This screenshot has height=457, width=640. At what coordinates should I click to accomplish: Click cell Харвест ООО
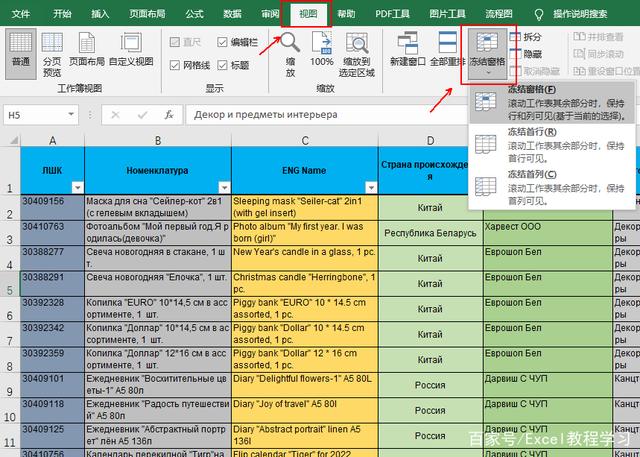pyautogui.click(x=548, y=233)
